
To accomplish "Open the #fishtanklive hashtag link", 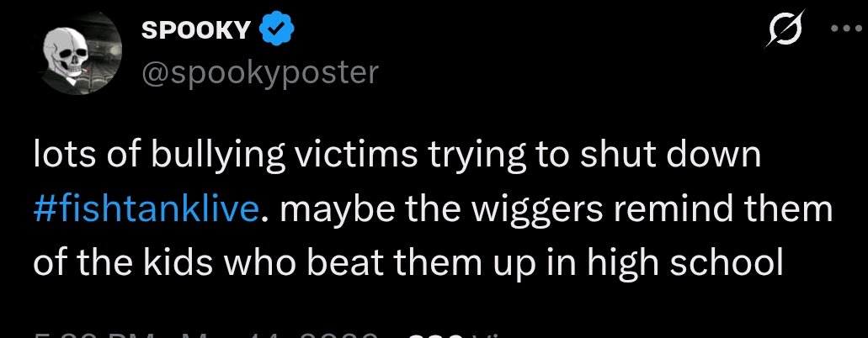I will (x=146, y=209).
